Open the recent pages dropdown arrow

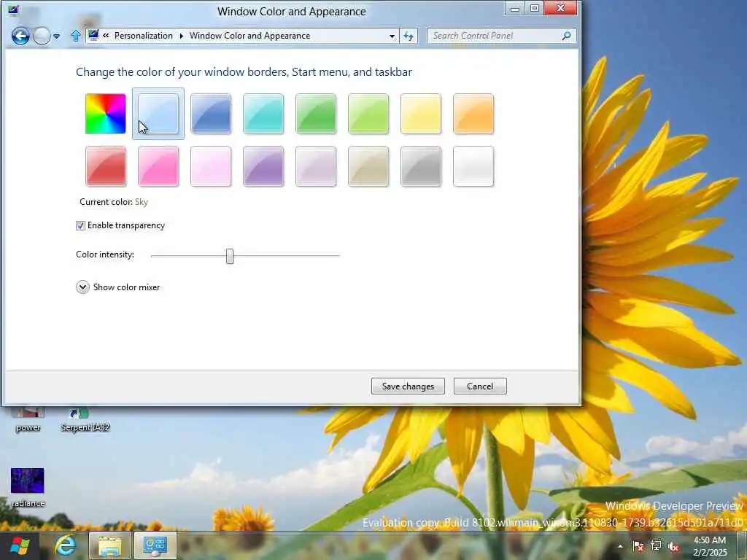click(x=56, y=36)
